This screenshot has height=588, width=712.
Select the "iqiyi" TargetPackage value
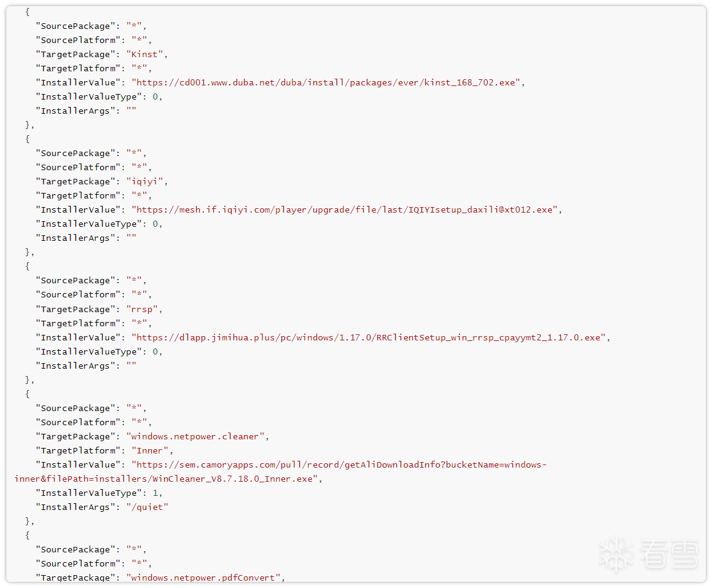point(147,181)
